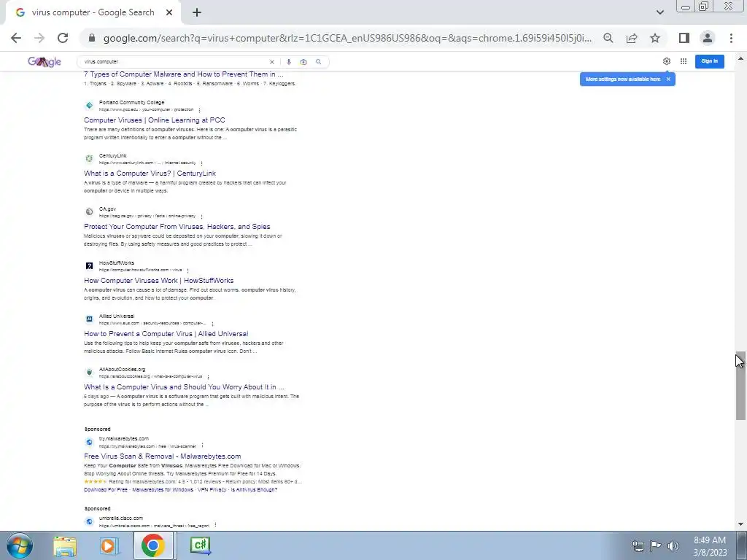Open more options for try.malwarebytes.com ad
Viewport: 747px width, 560px height.
pos(203,446)
